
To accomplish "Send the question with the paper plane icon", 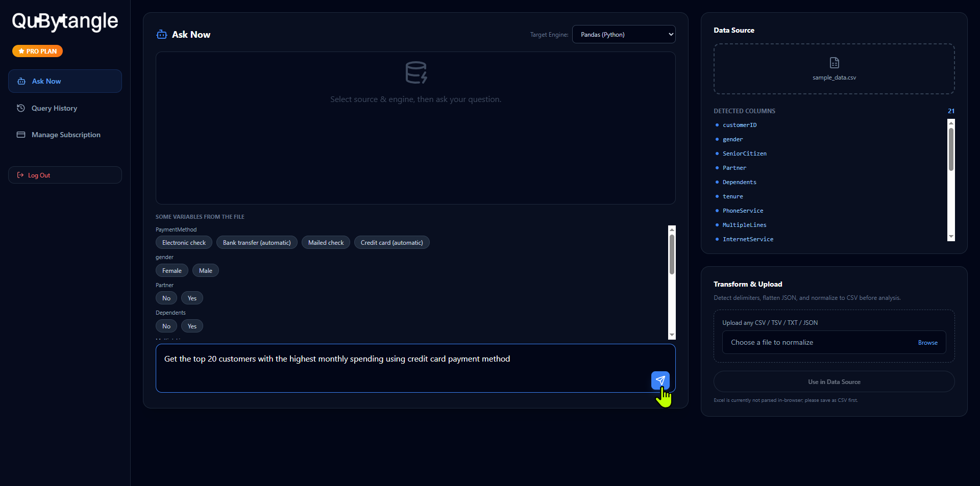I will (x=660, y=380).
